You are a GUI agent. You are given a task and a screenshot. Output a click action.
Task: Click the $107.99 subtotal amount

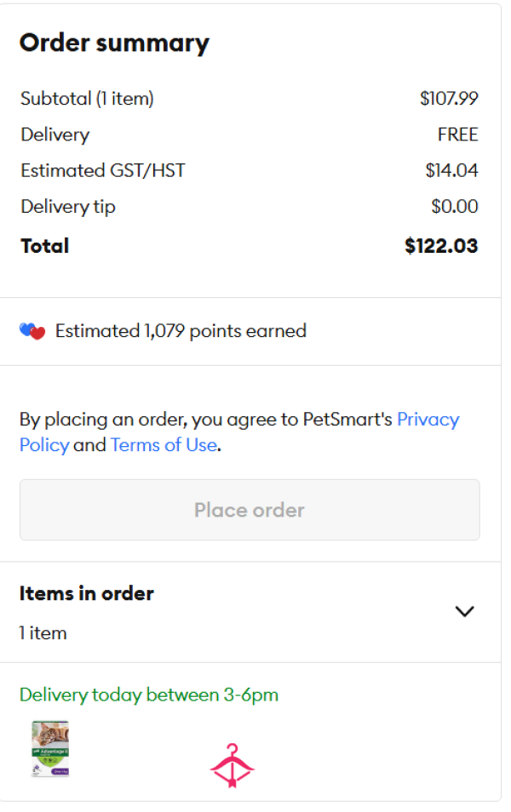pyautogui.click(x=449, y=99)
